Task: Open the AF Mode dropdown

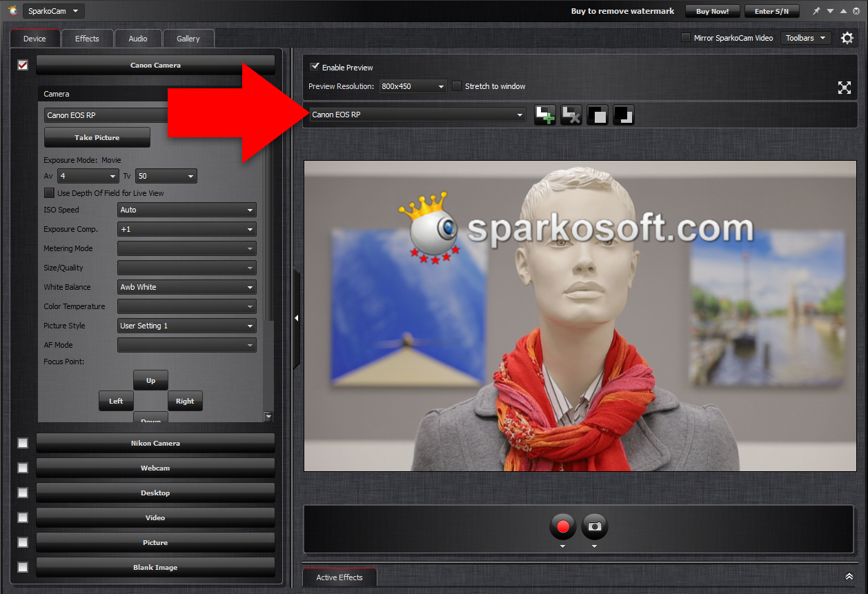Action: pos(187,345)
